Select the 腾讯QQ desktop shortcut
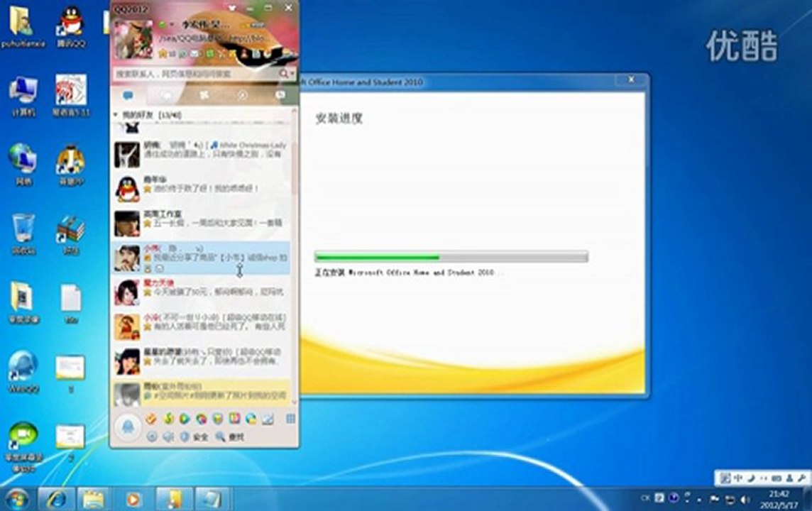The width and height of the screenshot is (812, 511). tap(71, 27)
